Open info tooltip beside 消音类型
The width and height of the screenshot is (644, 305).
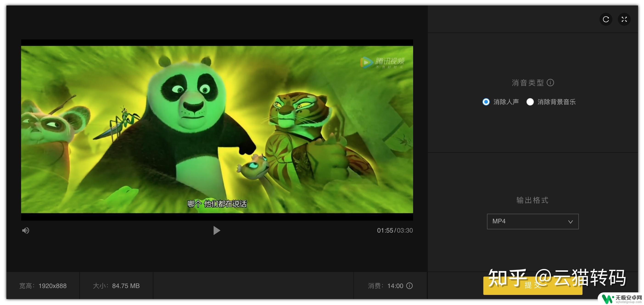550,82
